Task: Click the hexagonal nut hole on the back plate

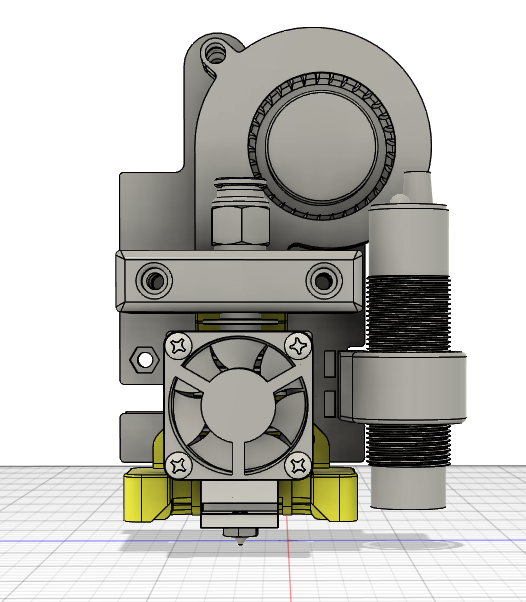Action: click(144, 360)
